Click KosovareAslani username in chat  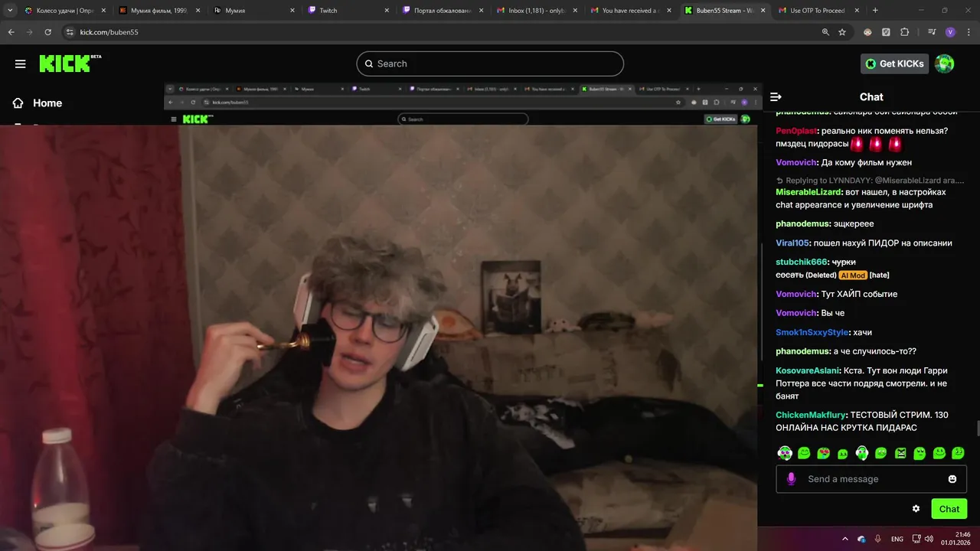click(x=807, y=370)
